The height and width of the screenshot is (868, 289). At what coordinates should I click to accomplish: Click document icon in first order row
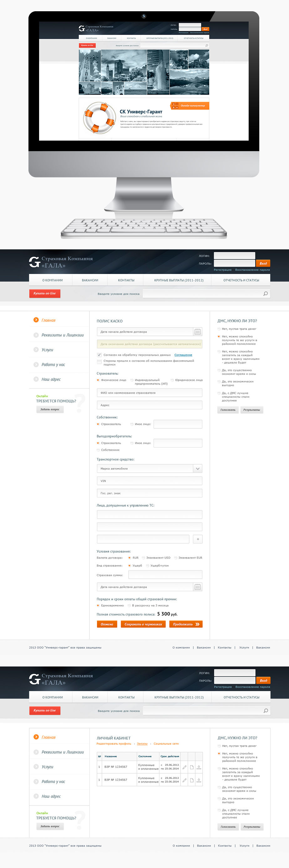point(191,767)
